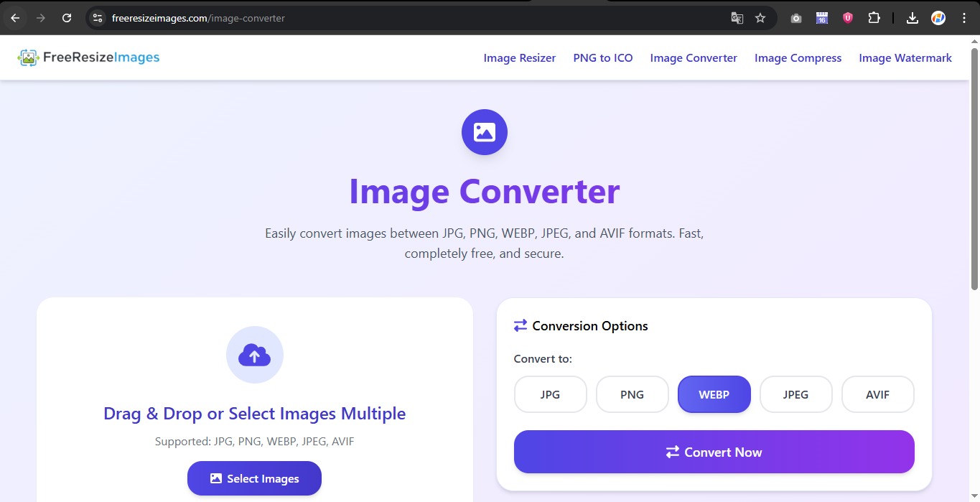Select AVIF as output format
Viewport: 980px width, 502px height.
[x=878, y=394]
